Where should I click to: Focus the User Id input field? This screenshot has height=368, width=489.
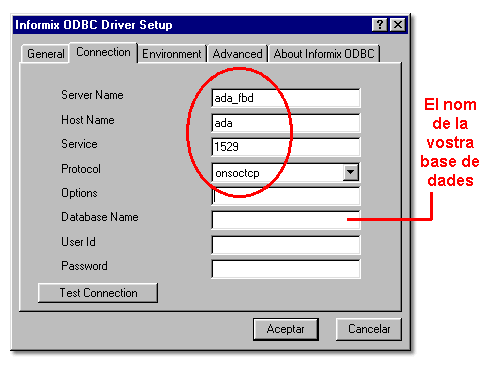click(x=286, y=245)
